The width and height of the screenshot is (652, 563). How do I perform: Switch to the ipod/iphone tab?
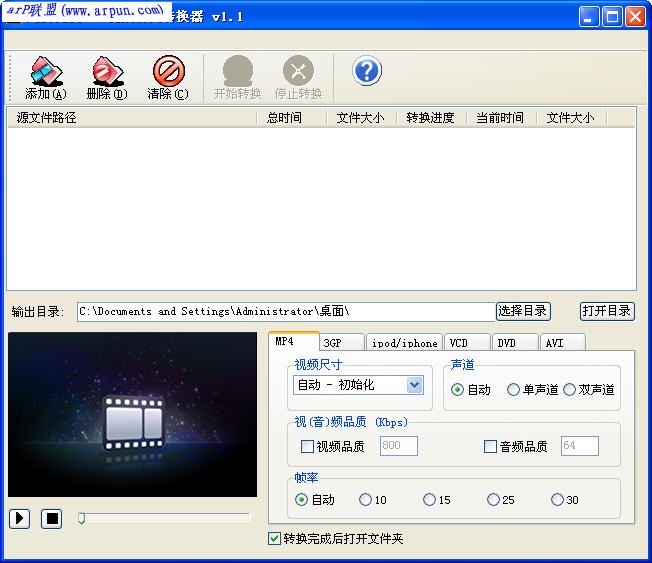tap(405, 343)
